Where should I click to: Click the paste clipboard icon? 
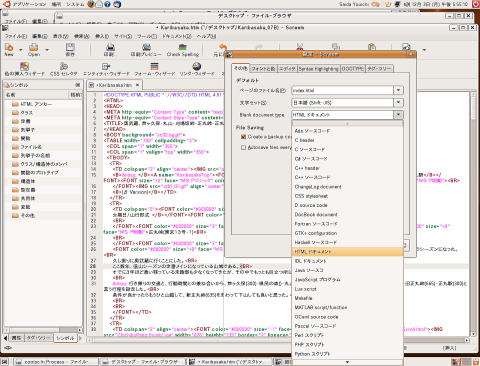coord(372,47)
